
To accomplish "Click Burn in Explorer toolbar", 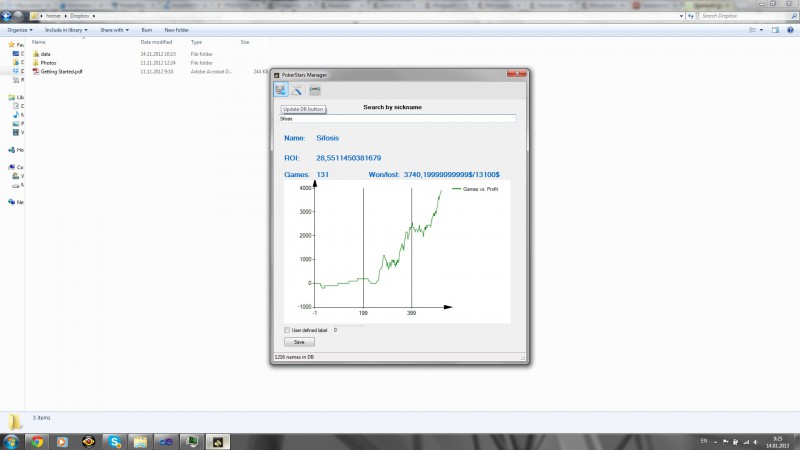I will coord(146,30).
